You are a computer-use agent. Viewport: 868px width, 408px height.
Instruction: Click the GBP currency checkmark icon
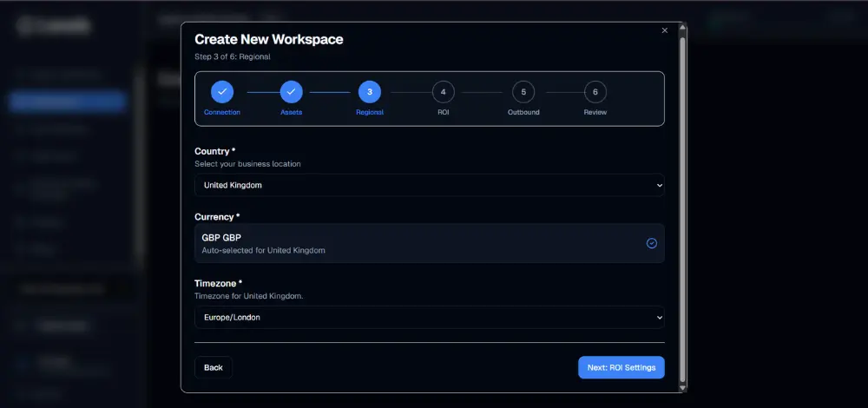[x=652, y=243]
